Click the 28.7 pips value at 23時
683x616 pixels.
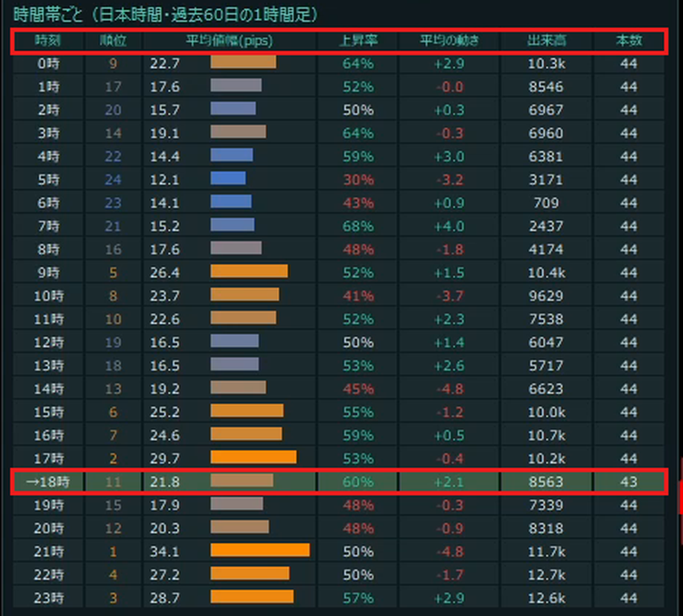tap(164, 598)
